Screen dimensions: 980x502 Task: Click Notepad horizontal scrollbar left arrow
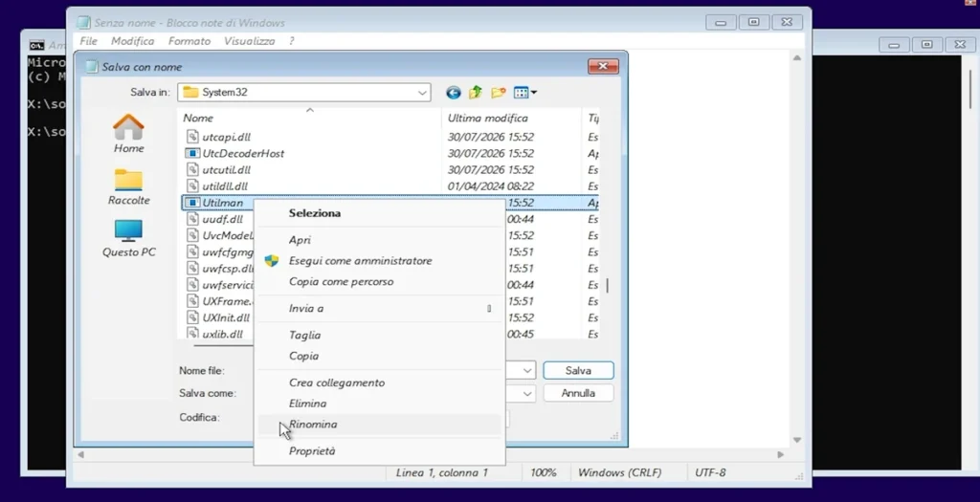point(80,454)
